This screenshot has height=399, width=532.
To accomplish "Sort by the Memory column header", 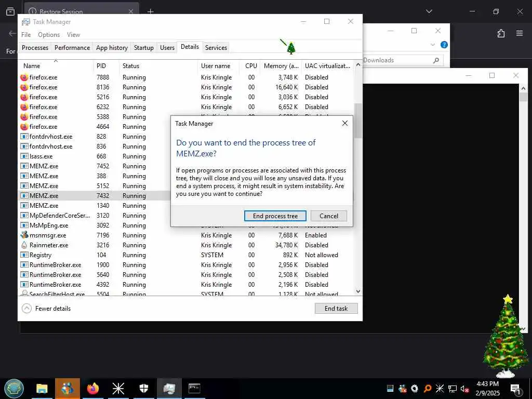I will (281, 66).
